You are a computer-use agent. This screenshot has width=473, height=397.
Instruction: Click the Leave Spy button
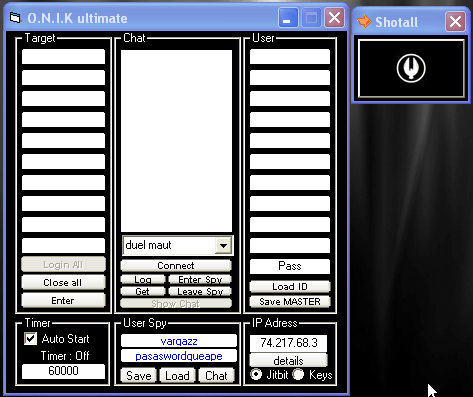tap(200, 292)
